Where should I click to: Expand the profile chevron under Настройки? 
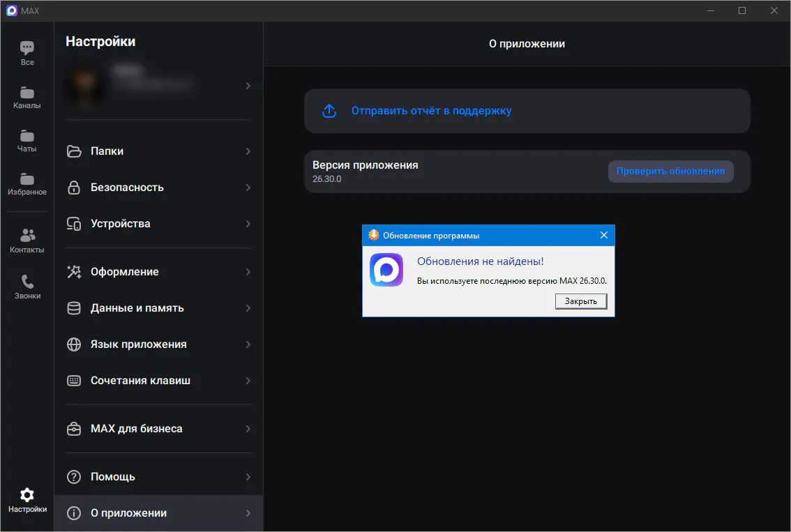(248, 86)
